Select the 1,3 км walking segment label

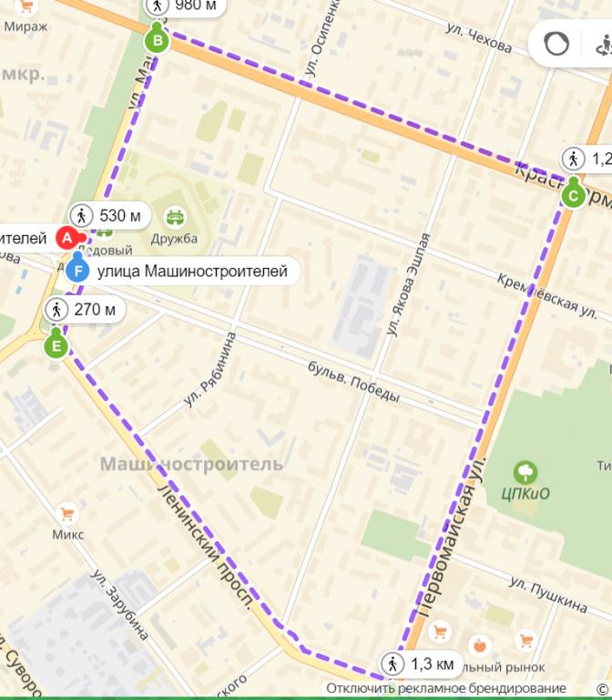coord(421,664)
